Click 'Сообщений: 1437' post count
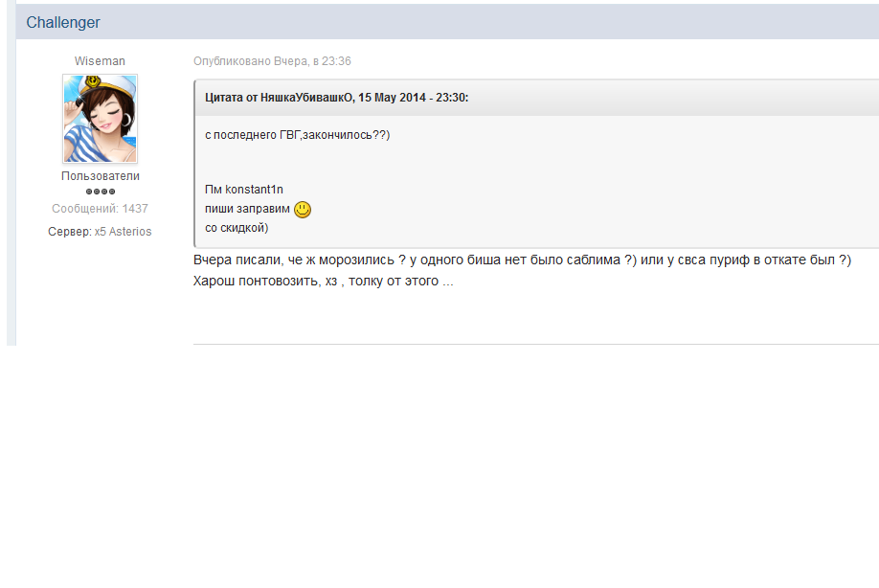 pyautogui.click(x=100, y=209)
